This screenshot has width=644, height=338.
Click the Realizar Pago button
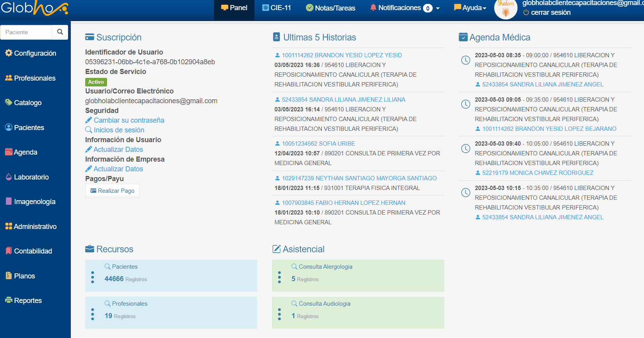[112, 191]
